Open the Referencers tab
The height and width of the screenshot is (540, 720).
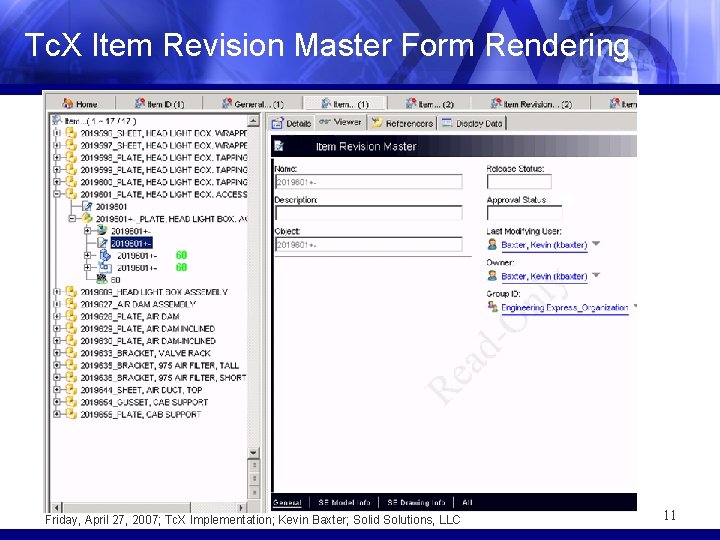click(x=402, y=123)
